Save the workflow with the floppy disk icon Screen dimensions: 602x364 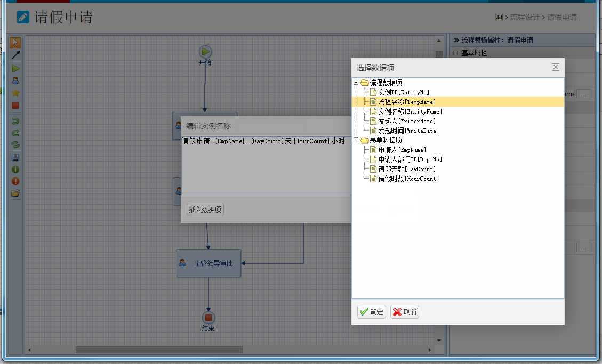coord(16,157)
